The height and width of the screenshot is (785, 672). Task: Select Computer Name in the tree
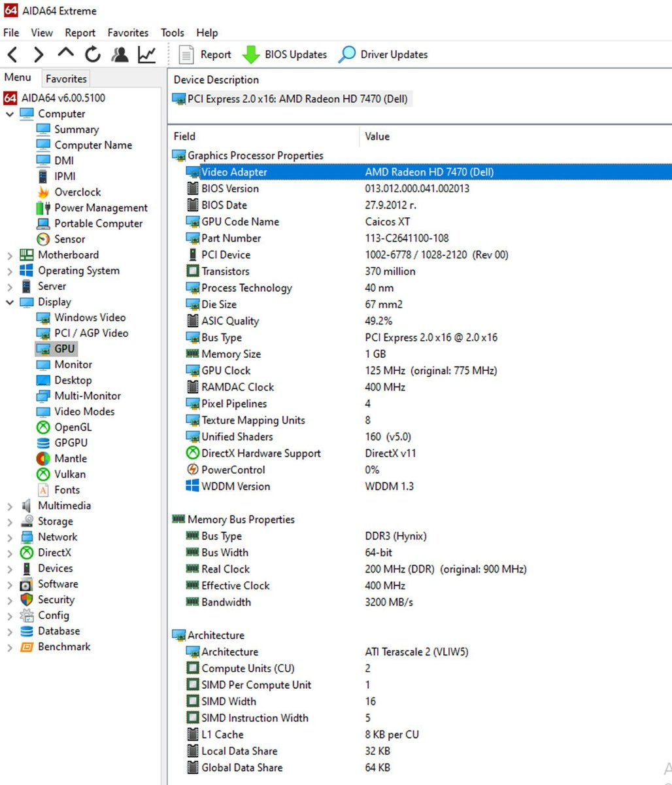click(84, 145)
